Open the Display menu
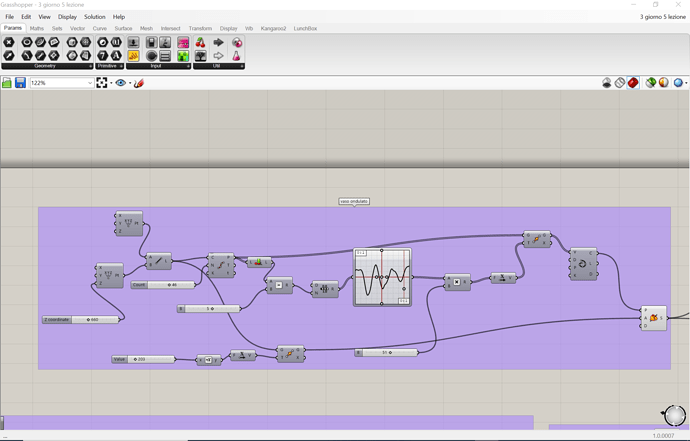Viewport: 690px width, 441px height. tap(67, 17)
